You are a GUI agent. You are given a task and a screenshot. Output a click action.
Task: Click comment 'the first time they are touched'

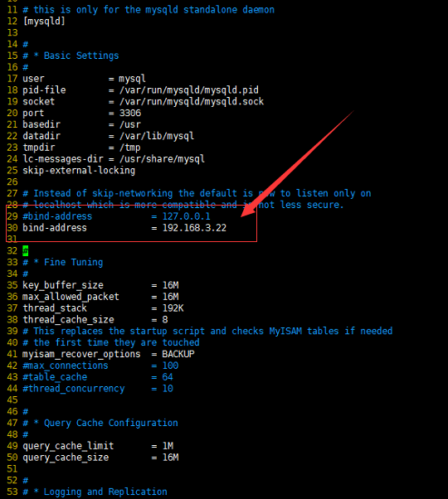[x=116, y=342]
